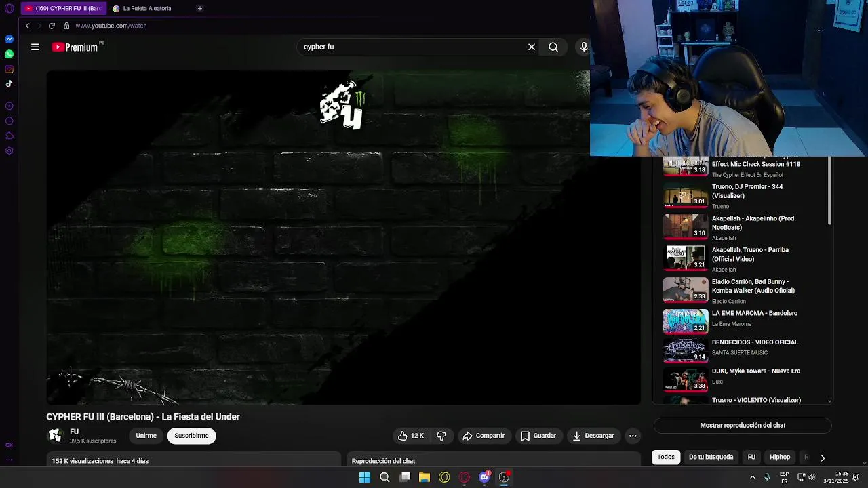The image size is (868, 488).
Task: Select the youtube.com/watch address bar
Action: click(x=111, y=26)
